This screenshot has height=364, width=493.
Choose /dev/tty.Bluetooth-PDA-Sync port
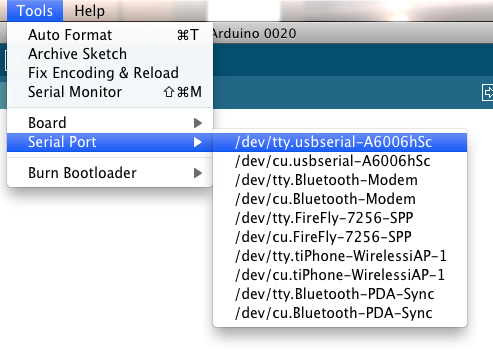340,294
